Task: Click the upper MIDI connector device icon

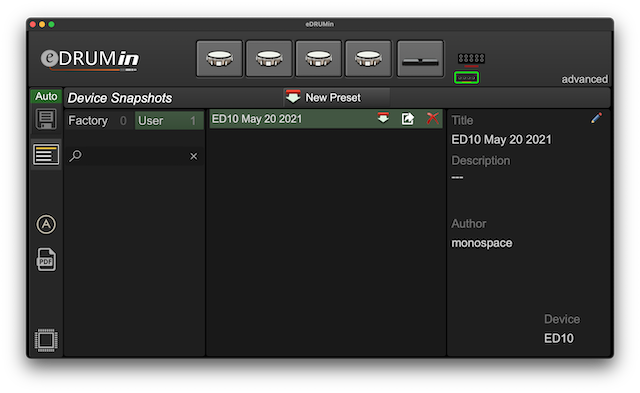Action: click(x=471, y=59)
